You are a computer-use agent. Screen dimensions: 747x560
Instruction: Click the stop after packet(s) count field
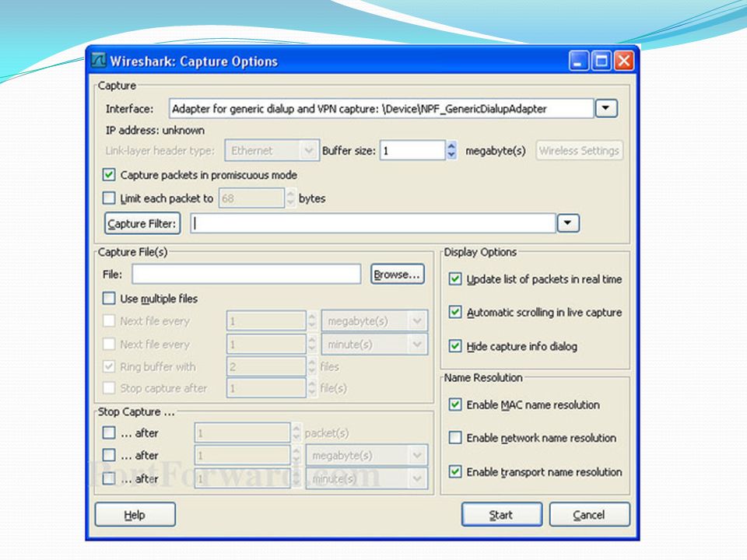pyautogui.click(x=243, y=432)
